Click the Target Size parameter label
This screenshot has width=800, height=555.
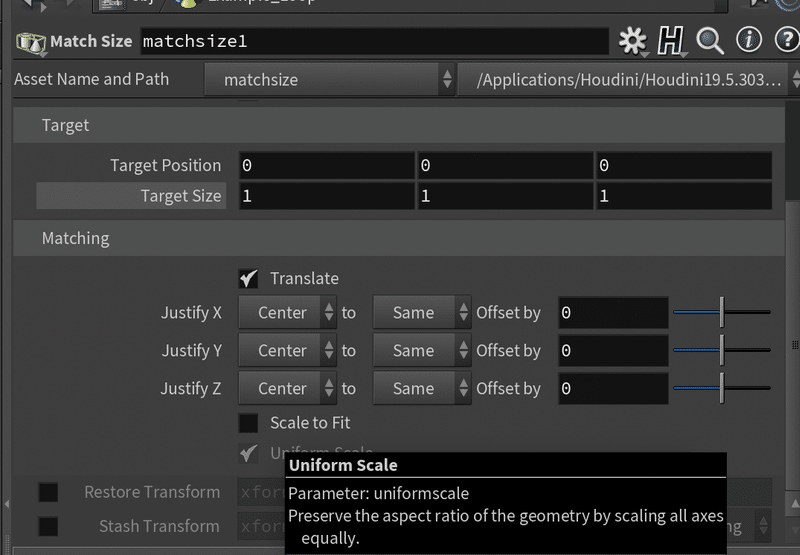coord(180,196)
